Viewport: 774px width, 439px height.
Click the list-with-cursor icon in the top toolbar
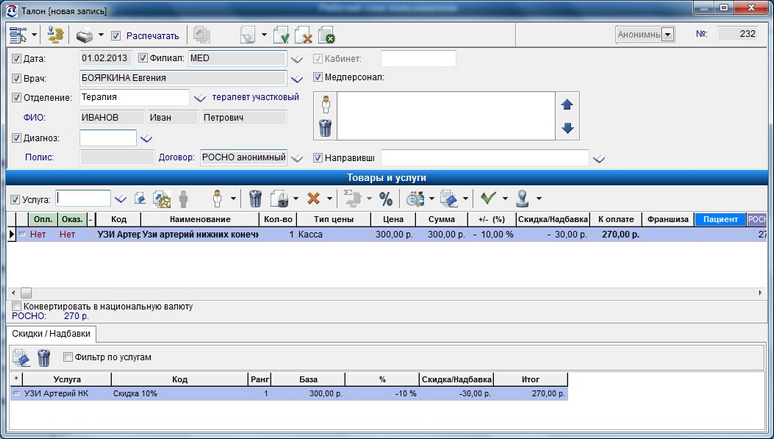pyautogui.click(x=18, y=35)
